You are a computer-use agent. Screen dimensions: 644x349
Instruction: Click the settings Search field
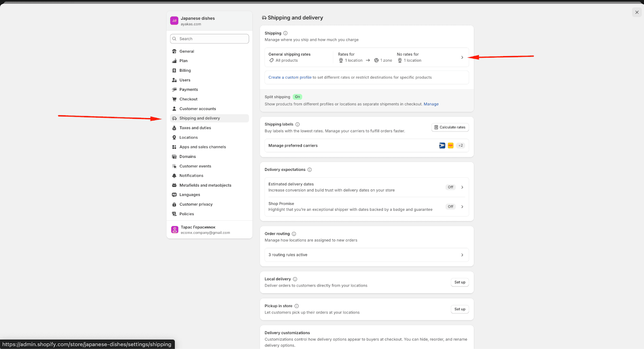click(x=209, y=39)
